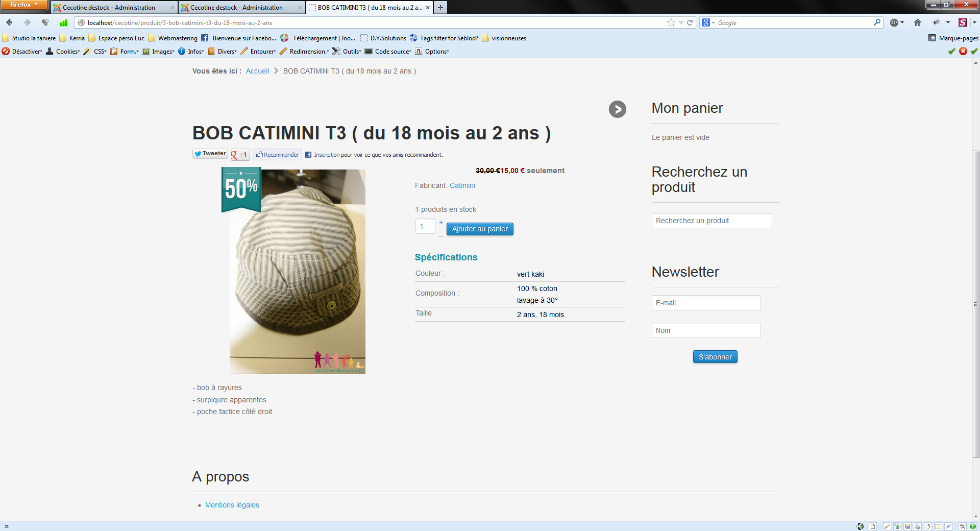Viewport: 980px width, 531px height.
Task: Click the Tweeter share button
Action: tap(210, 154)
